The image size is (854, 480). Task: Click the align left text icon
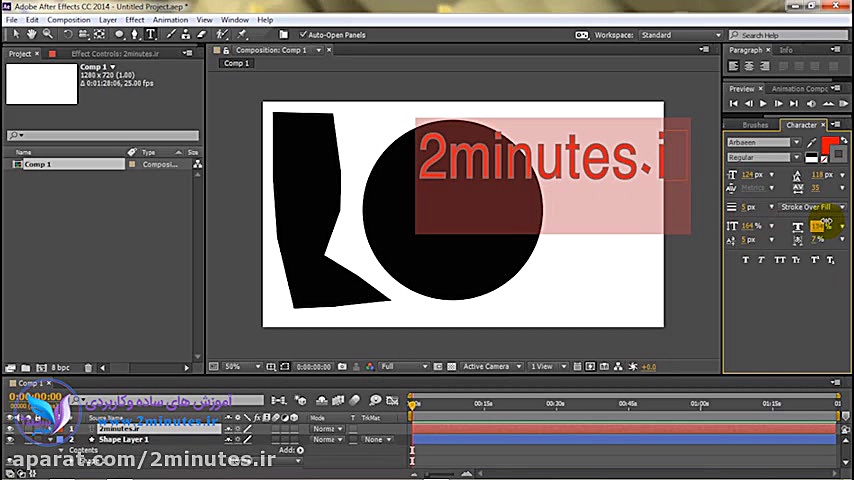point(734,66)
